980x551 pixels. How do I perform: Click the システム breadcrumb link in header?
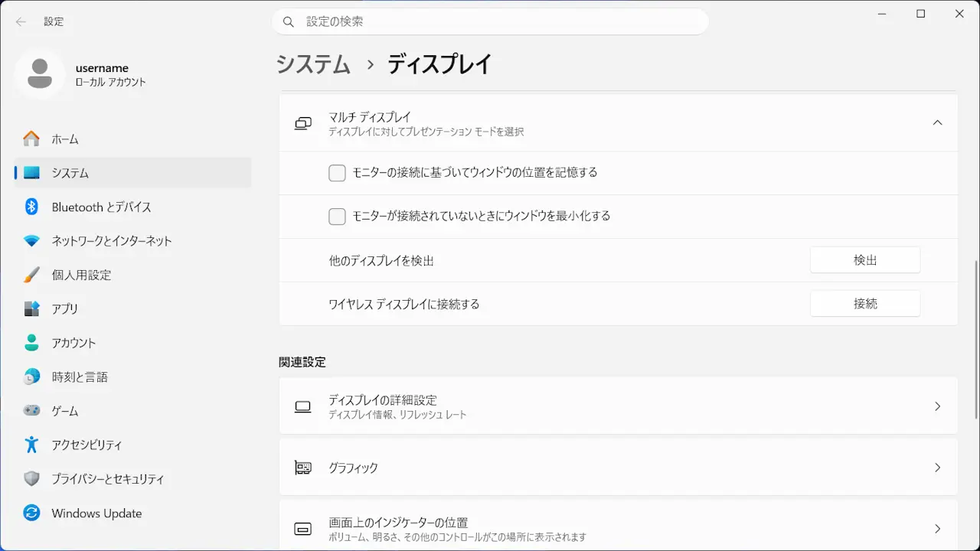click(313, 64)
